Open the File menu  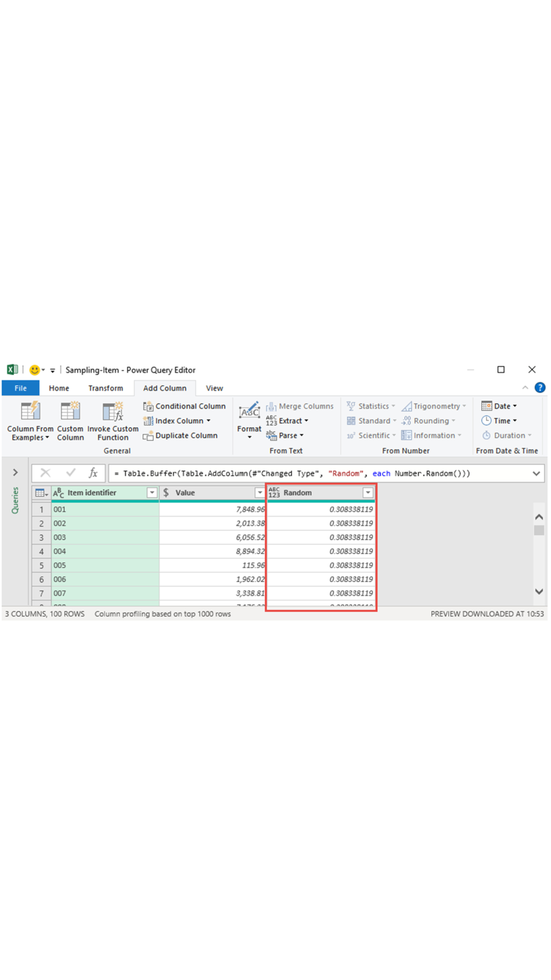tap(20, 388)
